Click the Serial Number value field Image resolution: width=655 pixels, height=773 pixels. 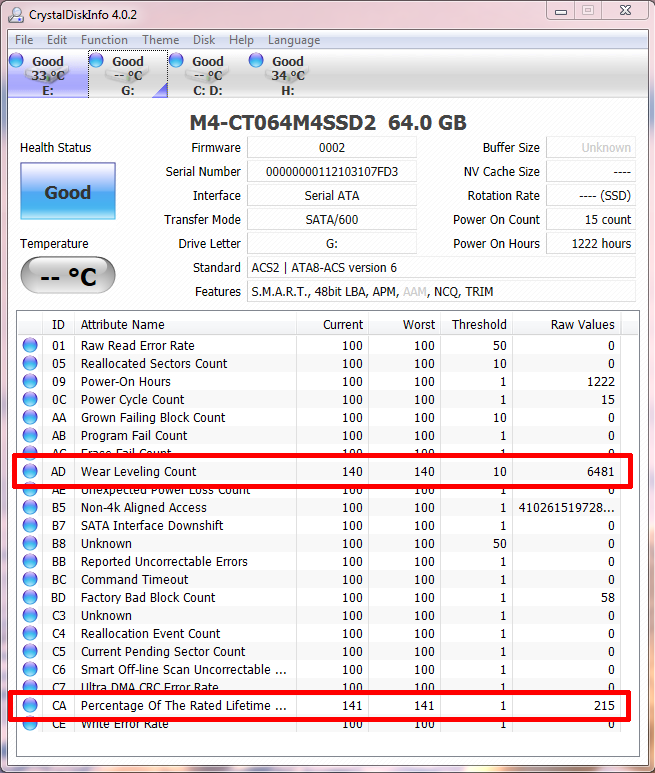pyautogui.click(x=332, y=172)
